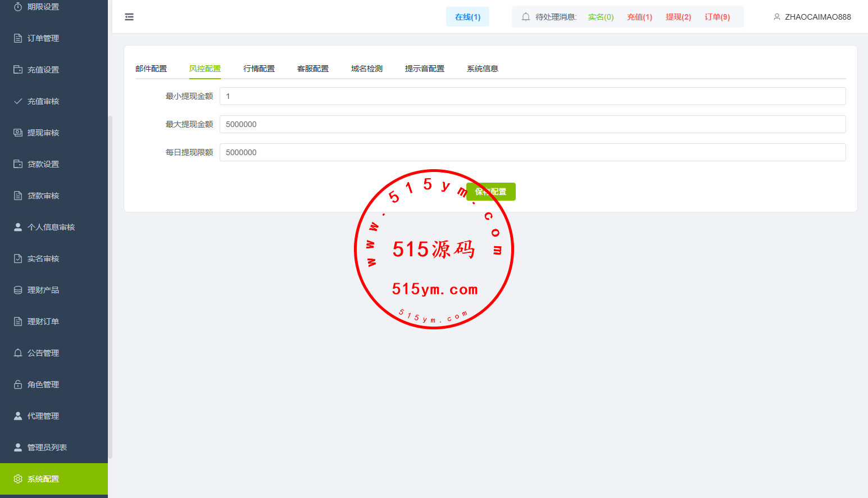Screen dimensions: 868x498
Task: Click the lock icon for 角色管理
Action: (18, 384)
